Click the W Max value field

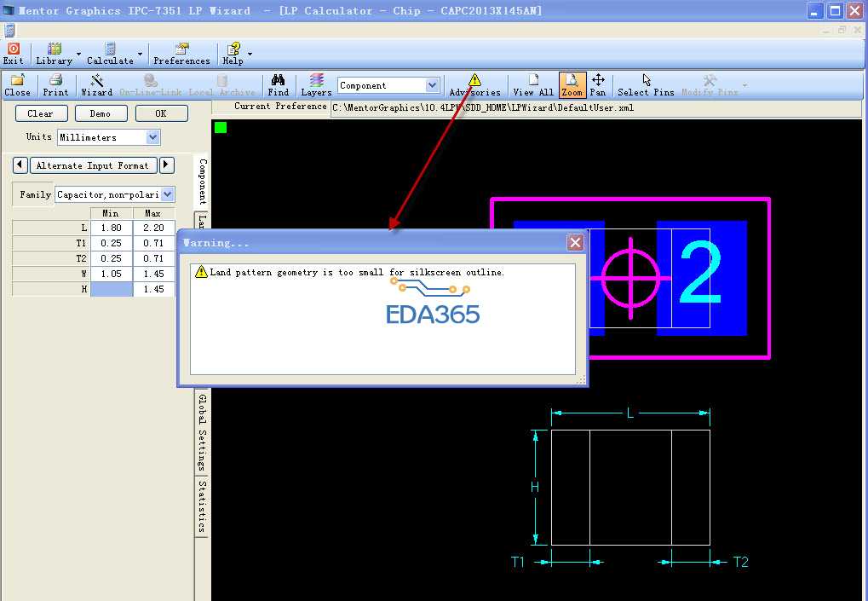pos(154,274)
